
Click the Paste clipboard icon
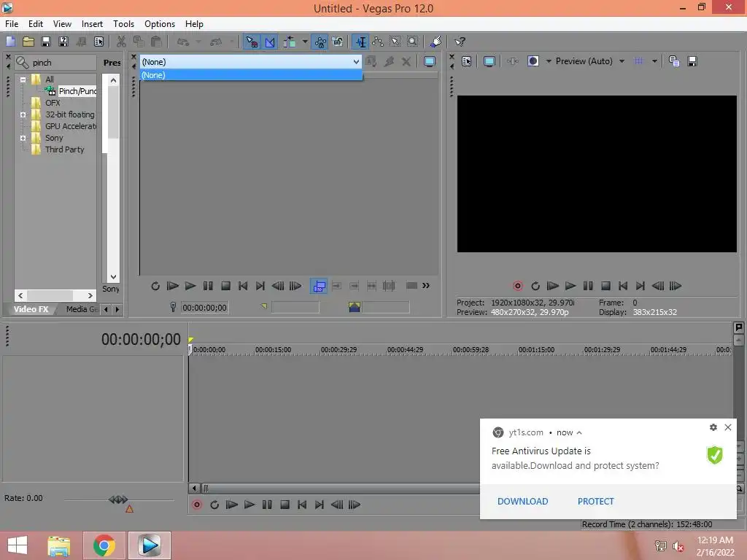tap(156, 42)
